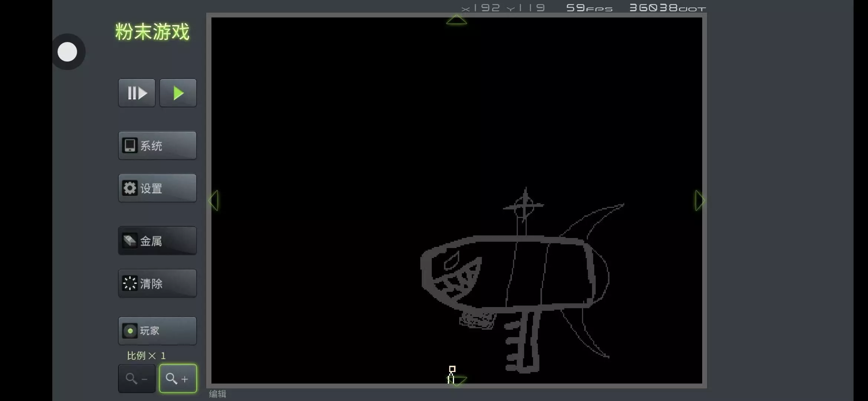Click the tablet icon on 系统 button
Image resolution: width=868 pixels, height=401 pixels.
pyautogui.click(x=130, y=146)
